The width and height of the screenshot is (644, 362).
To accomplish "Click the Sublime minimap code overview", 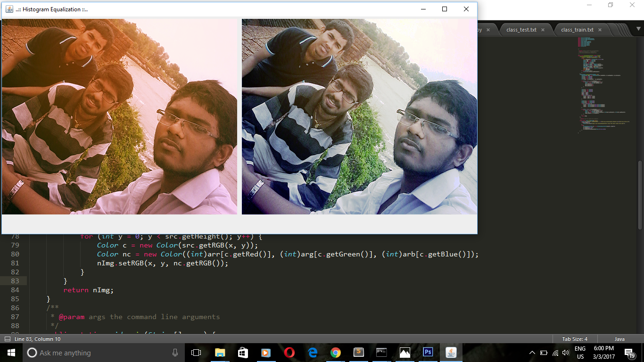I will click(605, 85).
